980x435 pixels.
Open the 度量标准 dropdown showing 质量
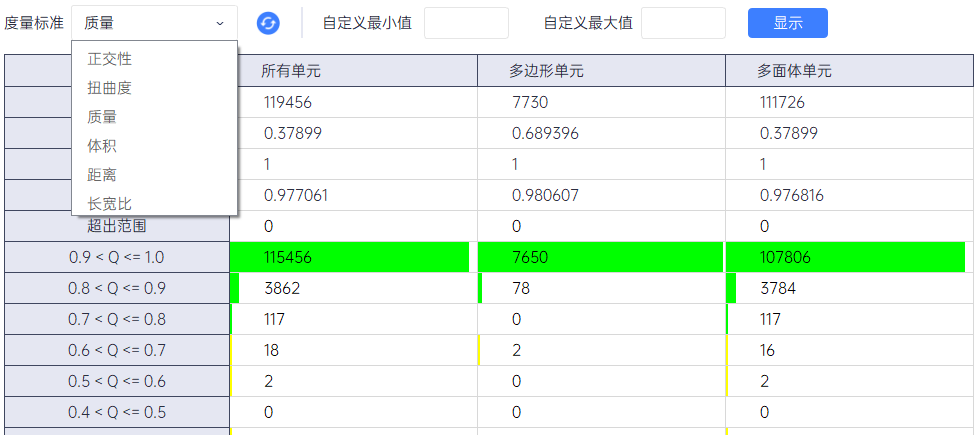pyautogui.click(x=154, y=24)
